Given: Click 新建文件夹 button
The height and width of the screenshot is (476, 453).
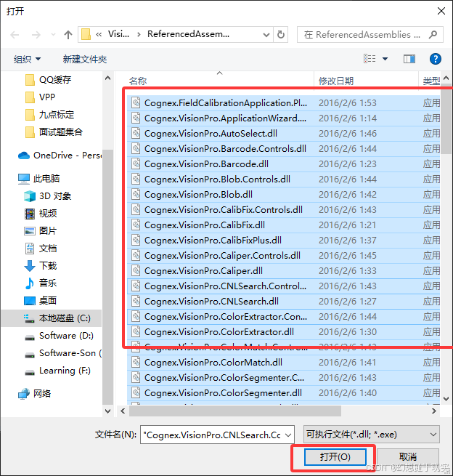Looking at the screenshot, I should click(85, 59).
